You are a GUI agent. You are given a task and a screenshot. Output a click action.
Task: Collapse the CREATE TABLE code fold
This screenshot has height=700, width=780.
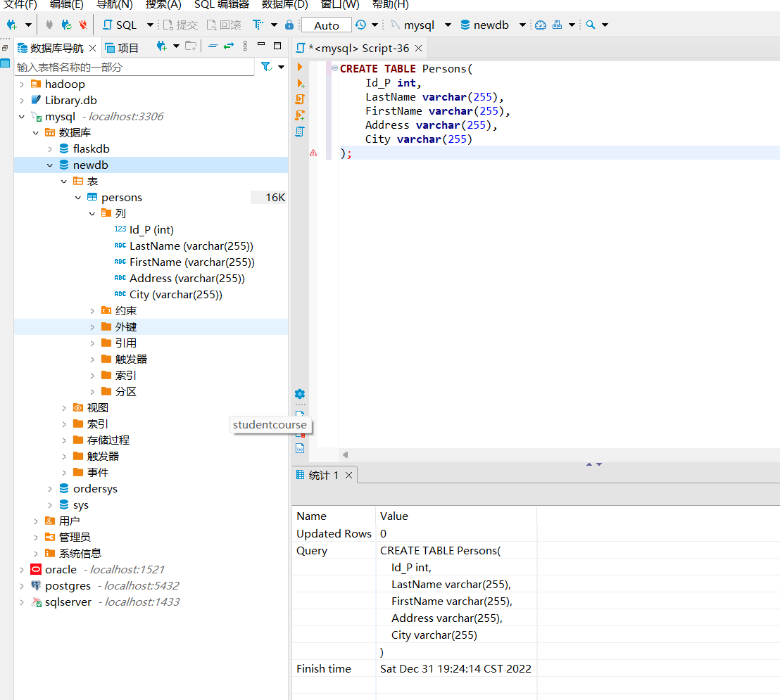click(335, 68)
